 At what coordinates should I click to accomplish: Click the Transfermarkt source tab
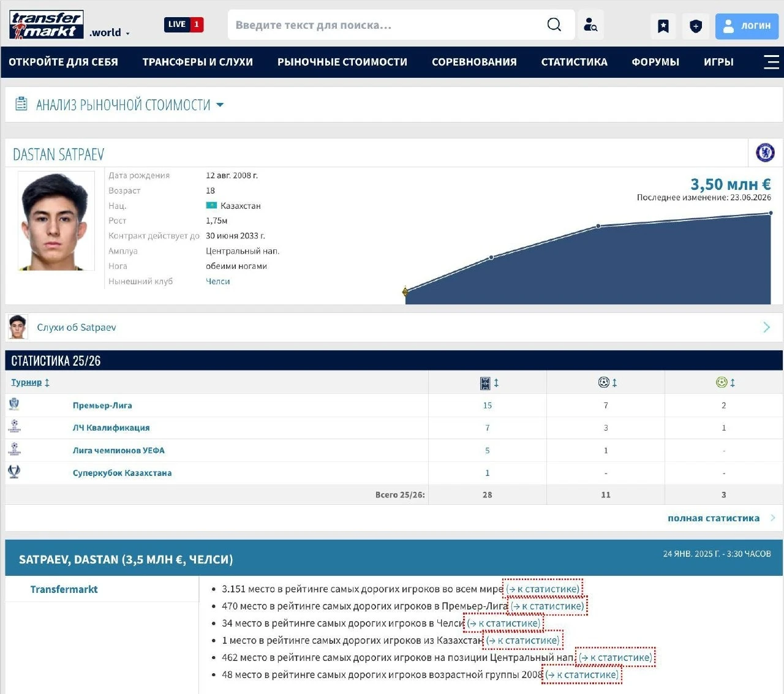pos(64,589)
